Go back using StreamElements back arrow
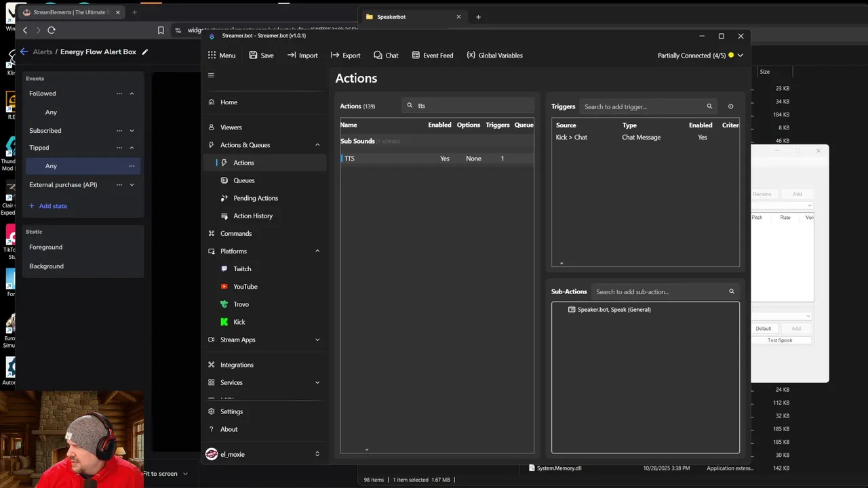Image resolution: width=868 pixels, height=488 pixels. [24, 52]
